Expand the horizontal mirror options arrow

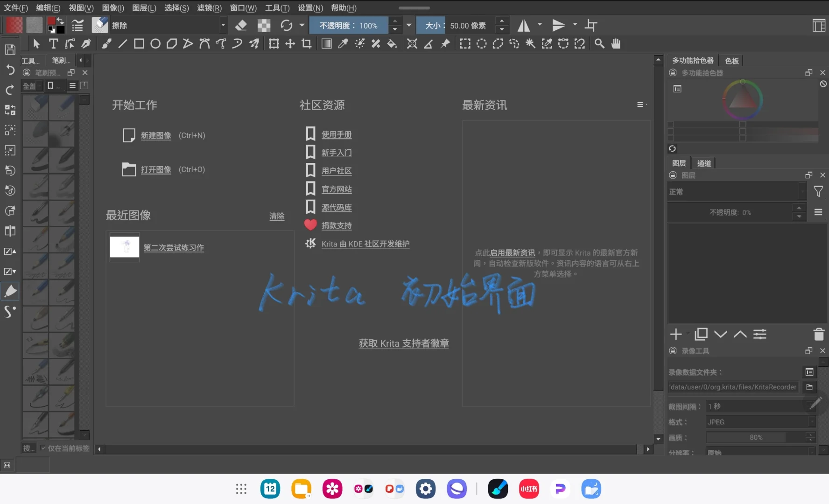tap(540, 24)
